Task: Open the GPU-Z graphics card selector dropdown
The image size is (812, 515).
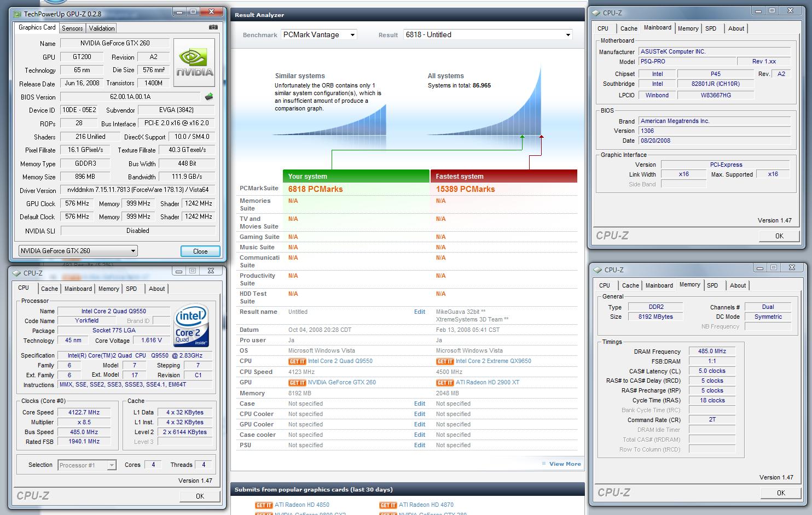Action: (x=78, y=251)
